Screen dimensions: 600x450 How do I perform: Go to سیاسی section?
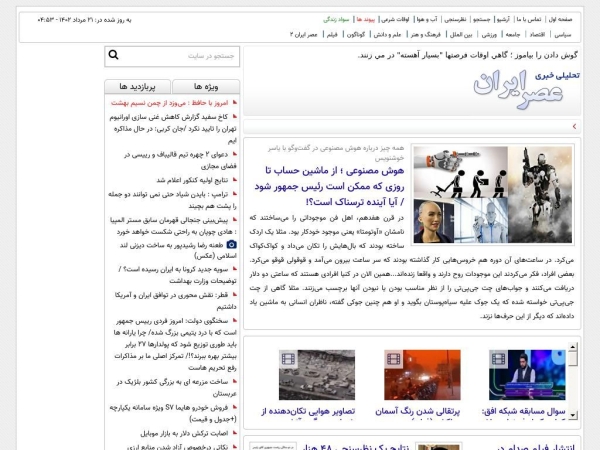(563, 34)
